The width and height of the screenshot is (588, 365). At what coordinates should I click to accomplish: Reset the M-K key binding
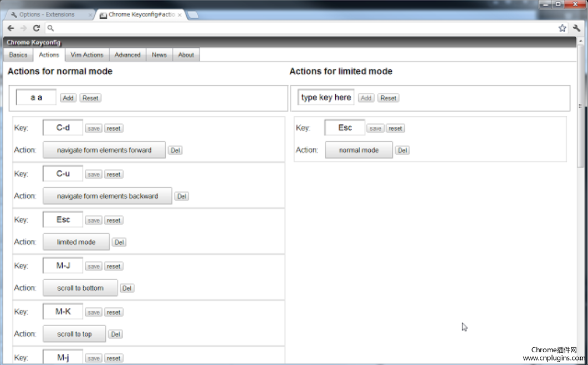click(114, 312)
